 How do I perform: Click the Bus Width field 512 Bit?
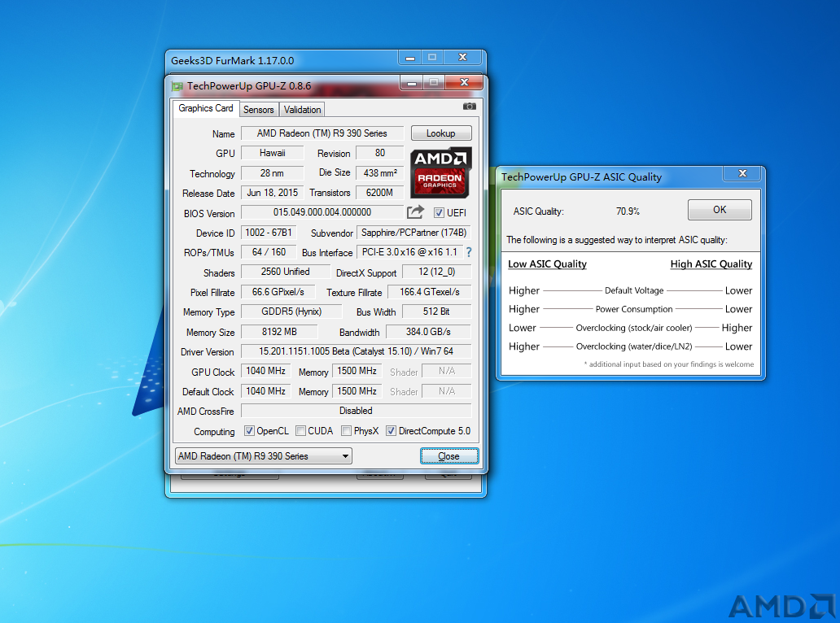tap(436, 311)
